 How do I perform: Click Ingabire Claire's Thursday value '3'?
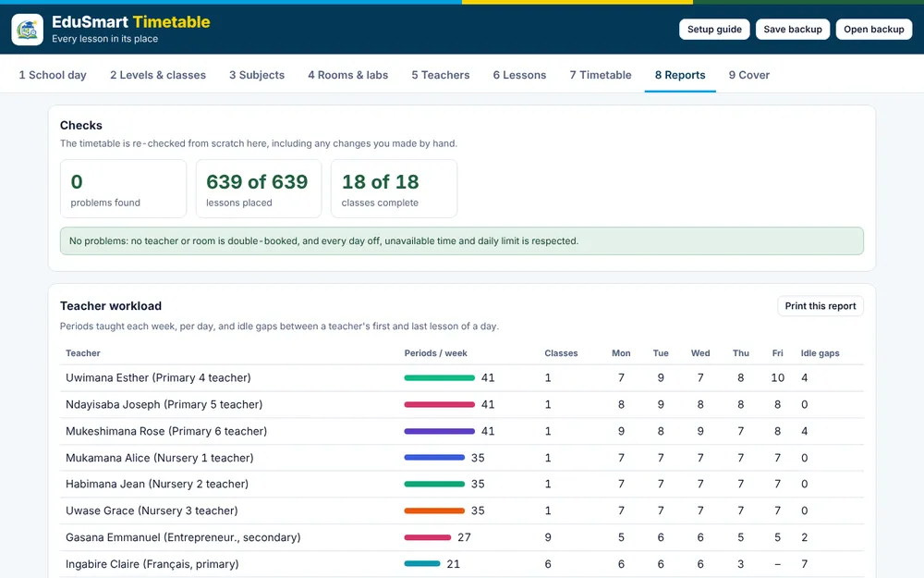tap(741, 564)
